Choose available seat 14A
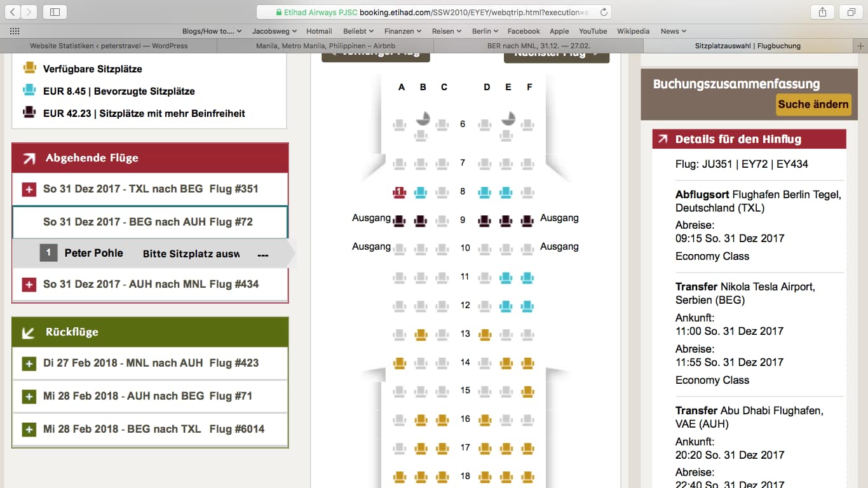Screen dimensions: 868x488 pyautogui.click(x=399, y=363)
